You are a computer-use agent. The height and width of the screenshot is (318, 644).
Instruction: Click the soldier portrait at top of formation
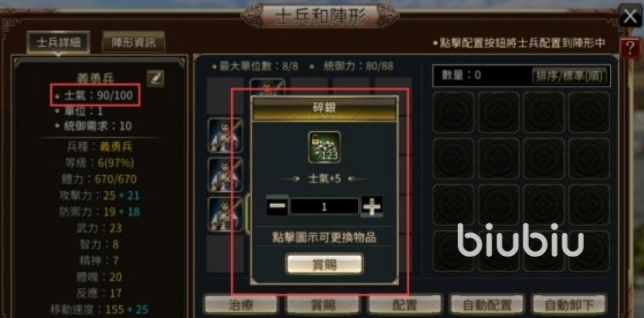coord(268,87)
